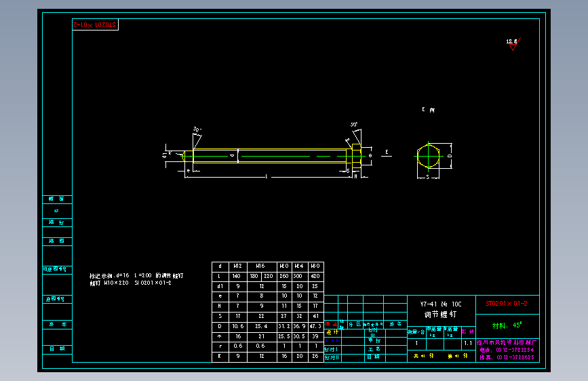Click the 31.2 value in the D row
Screen dimensions: 588x381
(284, 326)
